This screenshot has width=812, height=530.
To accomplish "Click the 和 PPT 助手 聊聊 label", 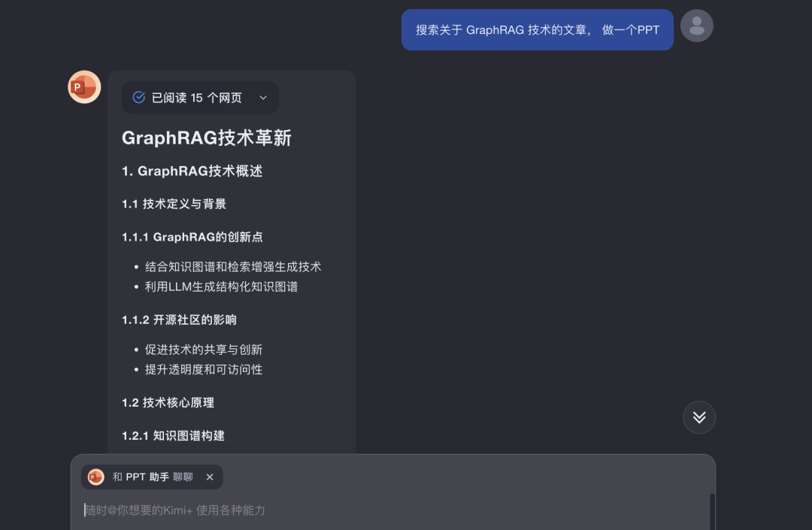I will pyautogui.click(x=153, y=477).
